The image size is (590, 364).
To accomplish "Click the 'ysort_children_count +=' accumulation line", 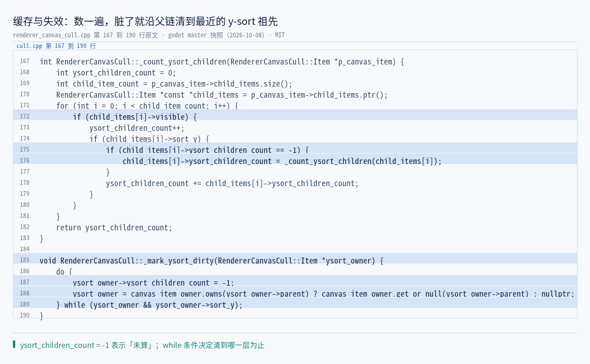I will (x=232, y=183).
